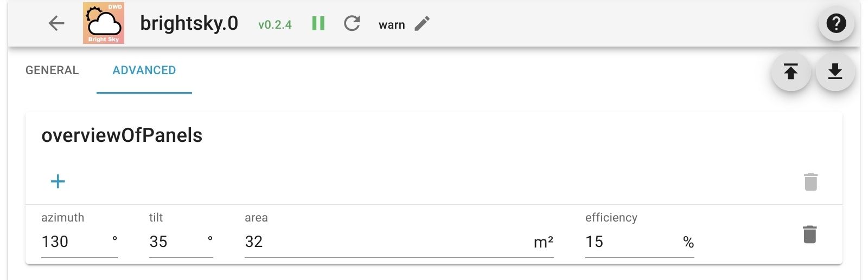This screenshot has width=868, height=280.
Task: Click the warn log level text
Action: point(392,25)
